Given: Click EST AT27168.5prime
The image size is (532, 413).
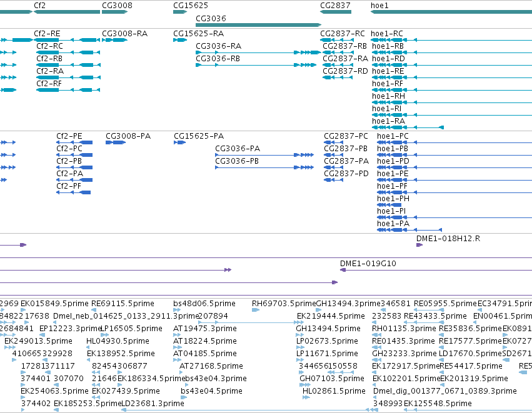Looking at the screenshot, I should click(211, 366).
